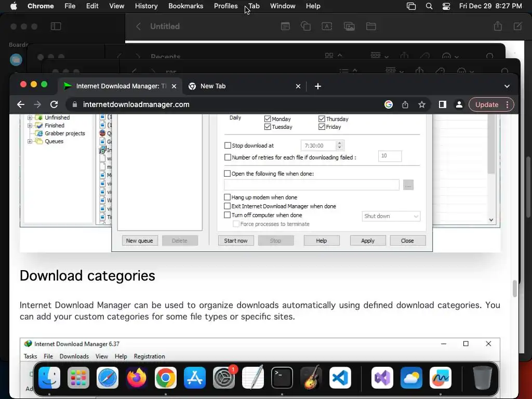This screenshot has height=399, width=532.
Task: View site information lock icon
Action: click(x=75, y=104)
